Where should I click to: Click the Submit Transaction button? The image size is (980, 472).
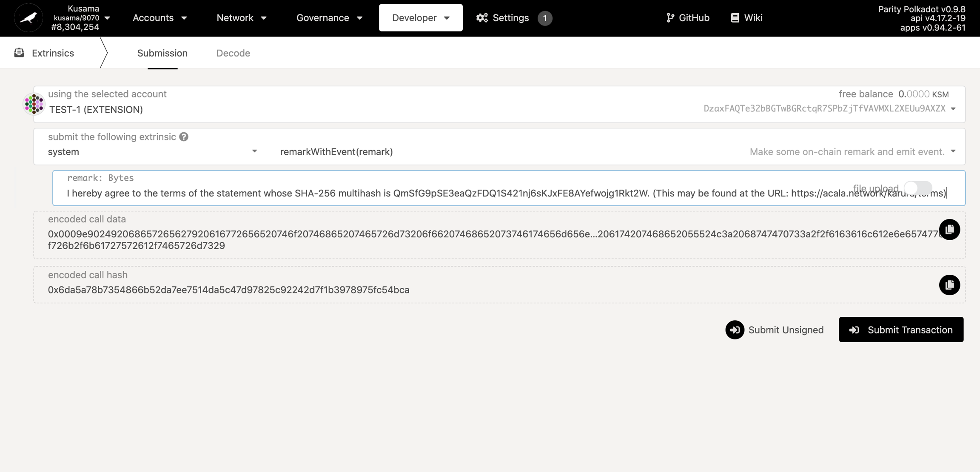pyautogui.click(x=901, y=330)
